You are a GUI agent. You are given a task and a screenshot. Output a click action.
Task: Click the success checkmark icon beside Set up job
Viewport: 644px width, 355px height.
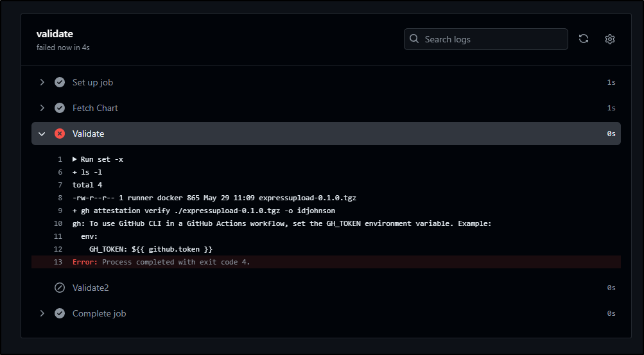click(60, 82)
